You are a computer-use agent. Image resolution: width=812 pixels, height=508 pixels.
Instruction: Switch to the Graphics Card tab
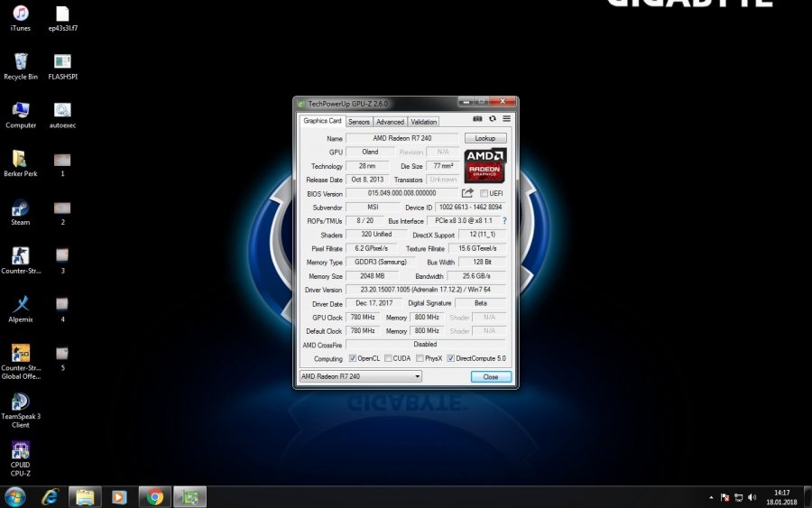click(322, 121)
